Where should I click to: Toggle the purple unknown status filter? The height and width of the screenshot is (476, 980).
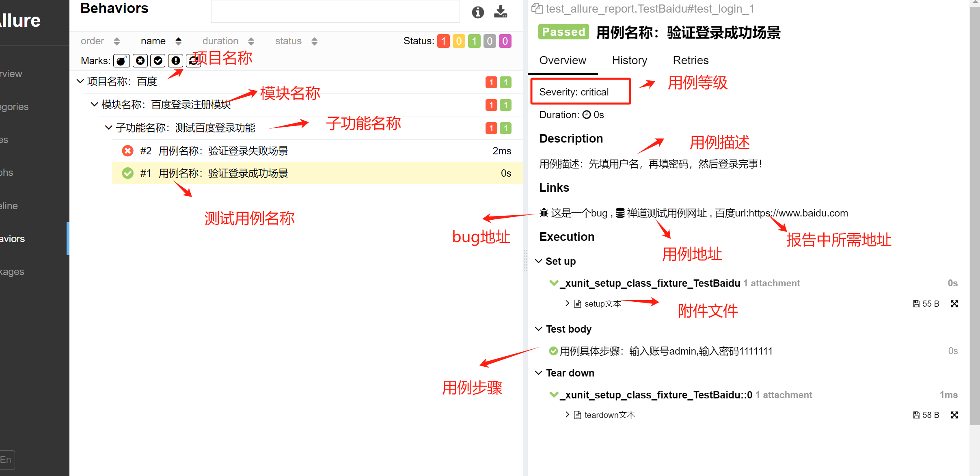tap(504, 41)
